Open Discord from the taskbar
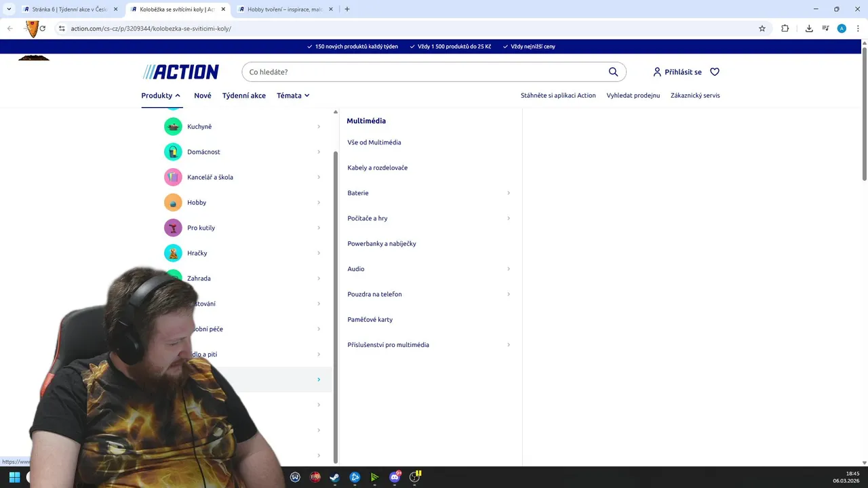868x488 pixels. (x=395, y=477)
